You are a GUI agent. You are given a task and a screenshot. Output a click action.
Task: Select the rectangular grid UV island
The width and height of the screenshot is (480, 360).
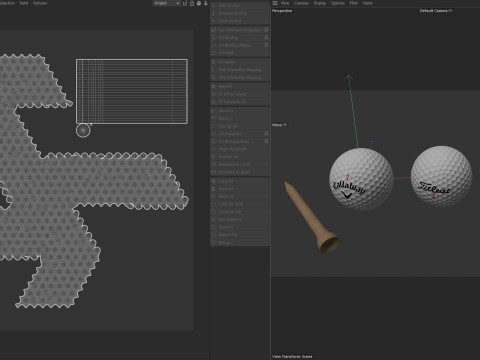coord(132,91)
